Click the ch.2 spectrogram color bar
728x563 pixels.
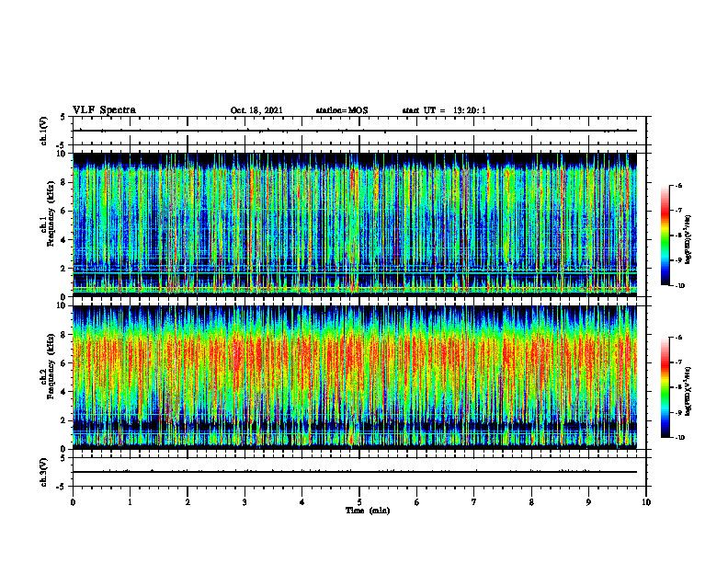(665, 387)
